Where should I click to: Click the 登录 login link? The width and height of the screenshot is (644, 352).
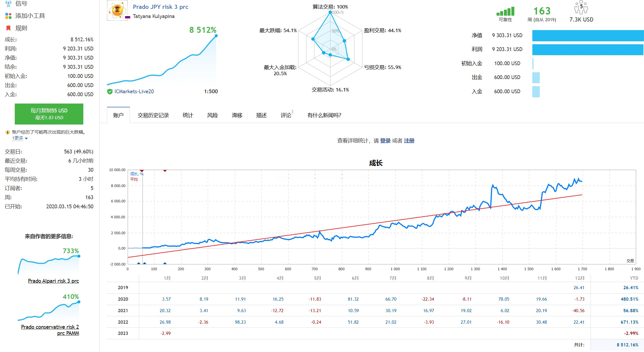385,141
